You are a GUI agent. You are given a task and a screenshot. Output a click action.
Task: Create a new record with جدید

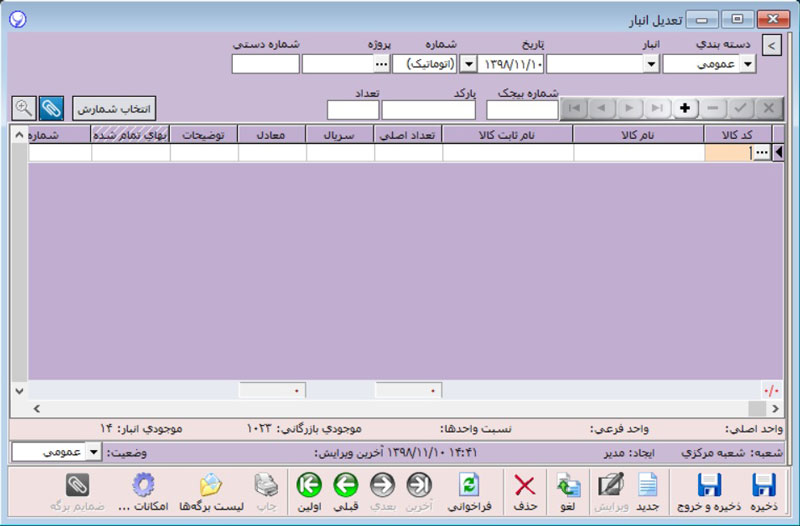tap(648, 488)
